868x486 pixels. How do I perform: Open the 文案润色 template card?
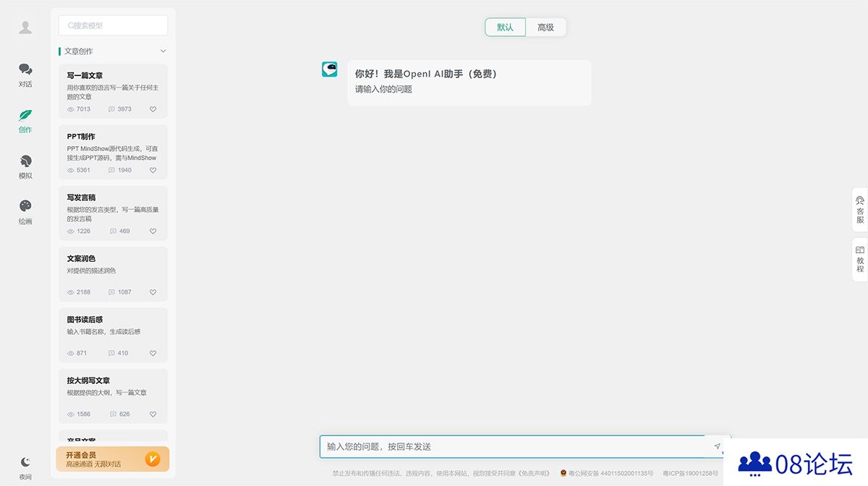113,274
